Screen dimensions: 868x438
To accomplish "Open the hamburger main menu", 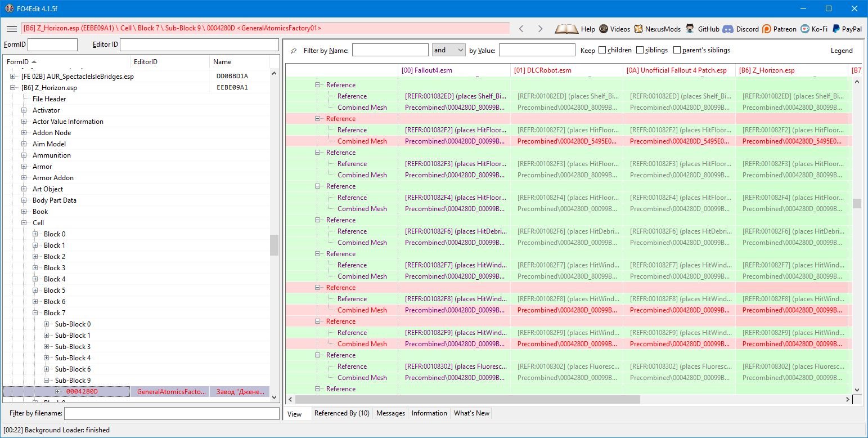I will click(11, 29).
